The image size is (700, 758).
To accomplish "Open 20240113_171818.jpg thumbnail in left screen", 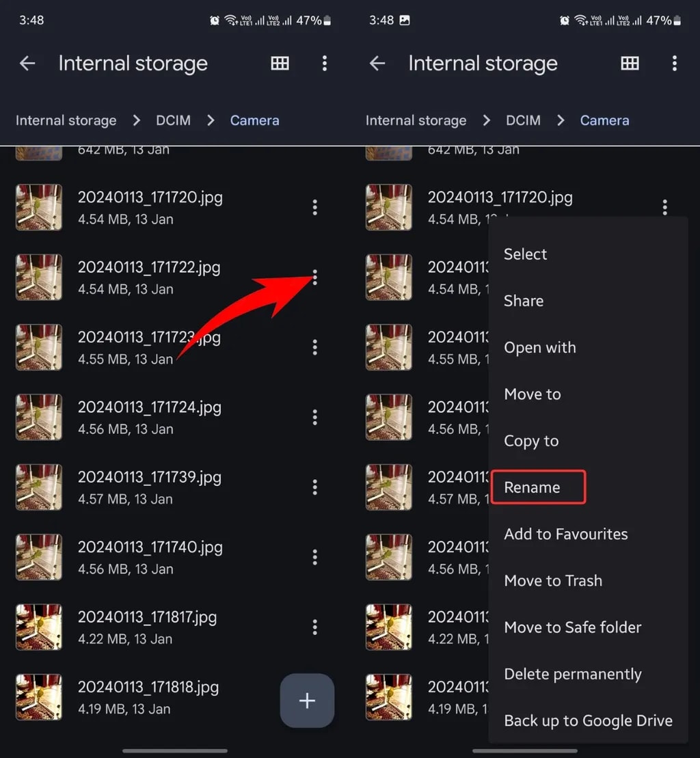I will [39, 697].
